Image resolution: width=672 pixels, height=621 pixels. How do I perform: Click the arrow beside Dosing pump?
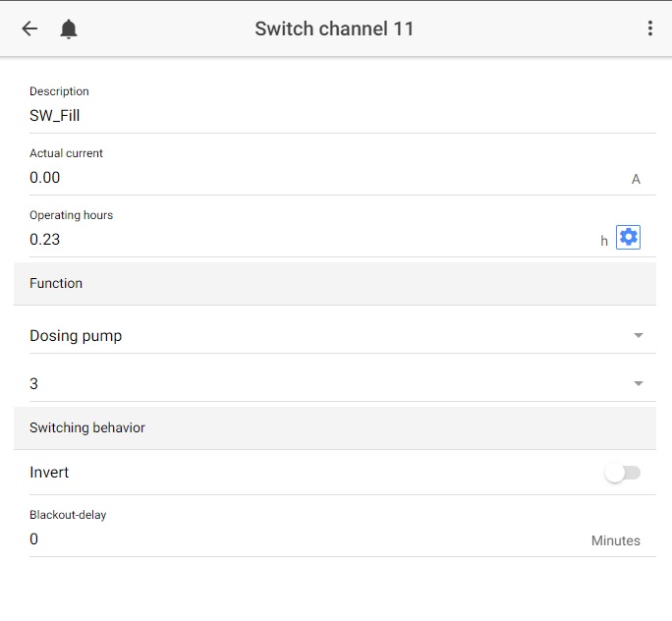(x=639, y=336)
